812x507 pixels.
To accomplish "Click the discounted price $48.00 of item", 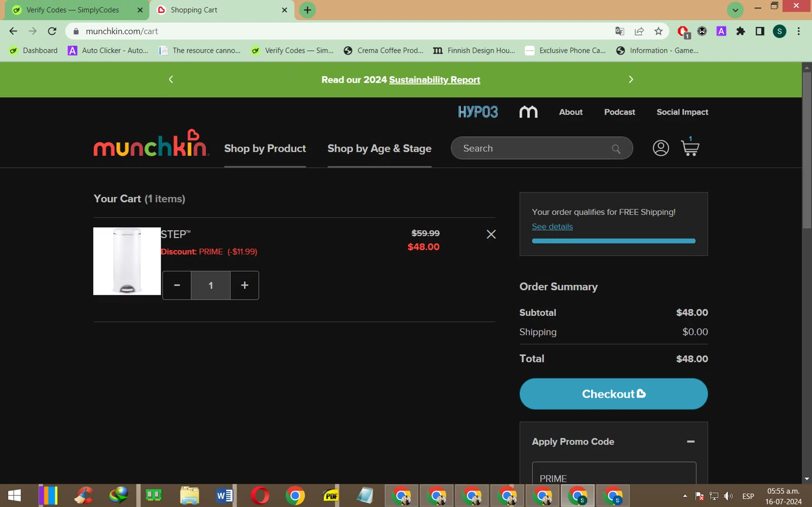I will pyautogui.click(x=423, y=247).
